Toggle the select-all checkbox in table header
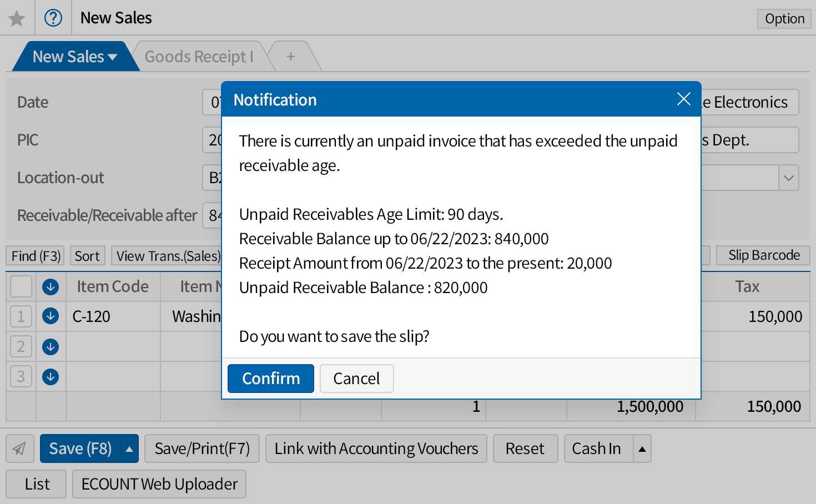The width and height of the screenshot is (816, 504). coord(21,286)
